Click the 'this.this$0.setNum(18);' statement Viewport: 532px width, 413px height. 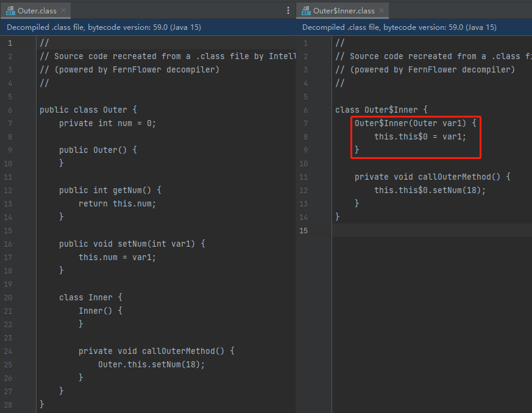(430, 190)
